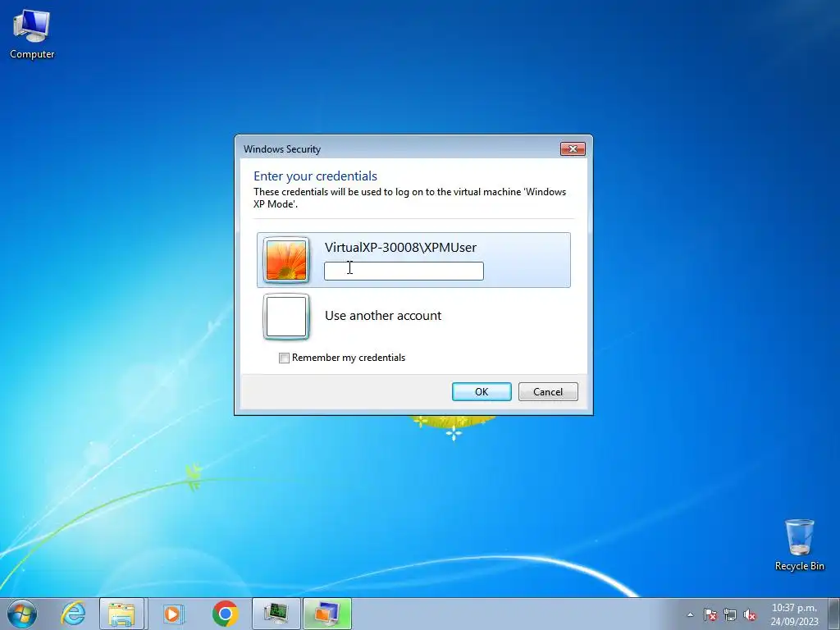This screenshot has width=840, height=630.
Task: Select the VirtualXP-30008\XPMUser account tile
Action: tap(413, 260)
